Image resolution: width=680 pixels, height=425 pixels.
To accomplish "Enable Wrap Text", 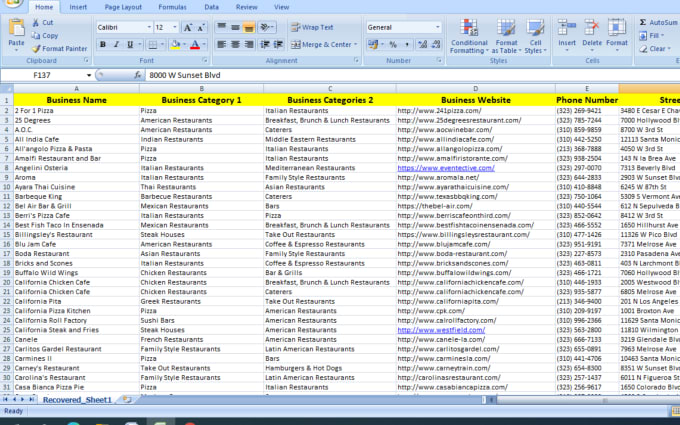I will 312,27.
